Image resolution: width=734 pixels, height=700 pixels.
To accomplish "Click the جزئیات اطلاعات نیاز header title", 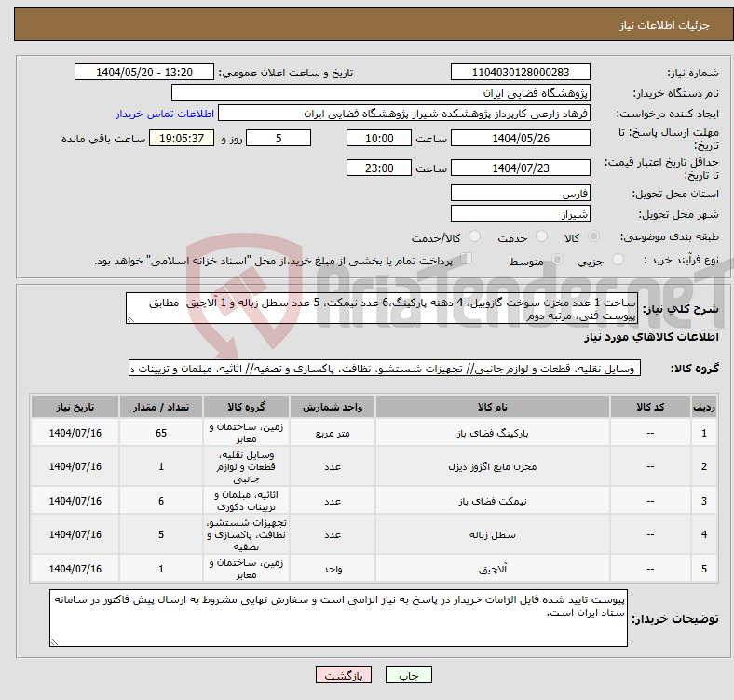I will click(665, 25).
